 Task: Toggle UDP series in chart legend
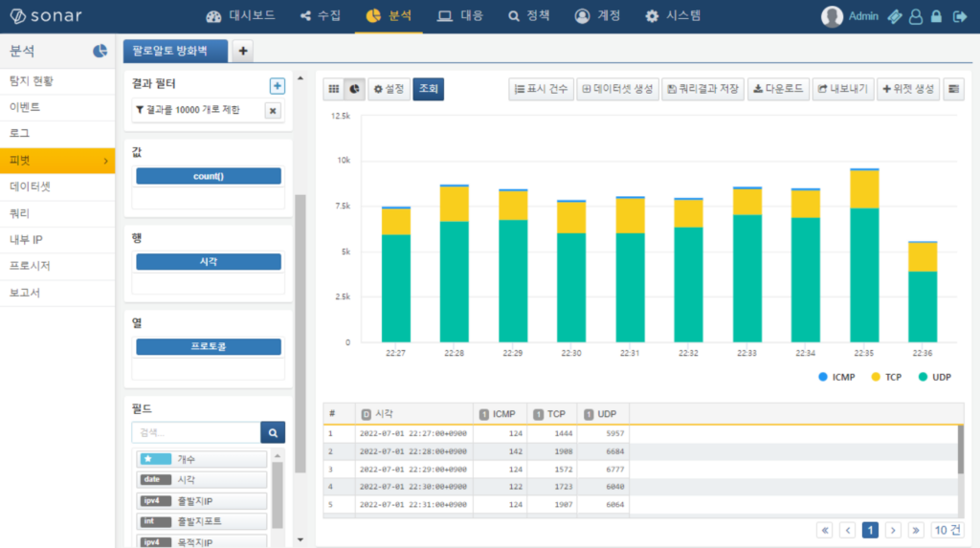click(x=935, y=377)
